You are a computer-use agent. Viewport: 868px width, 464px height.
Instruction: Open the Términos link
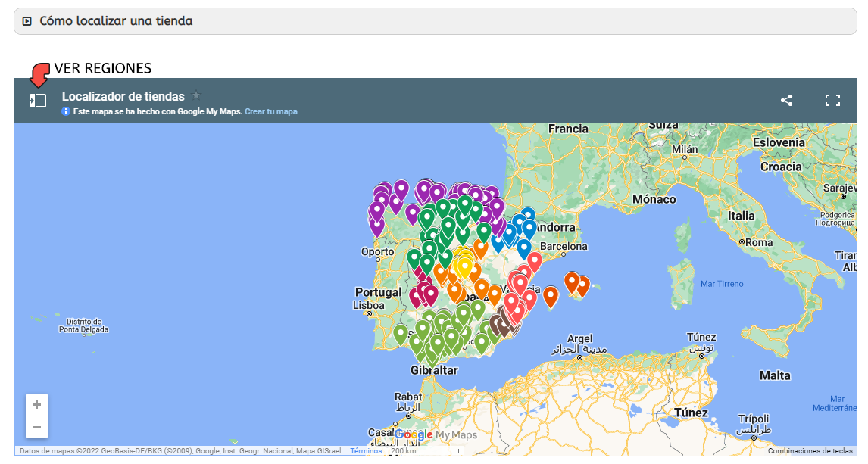click(x=366, y=450)
